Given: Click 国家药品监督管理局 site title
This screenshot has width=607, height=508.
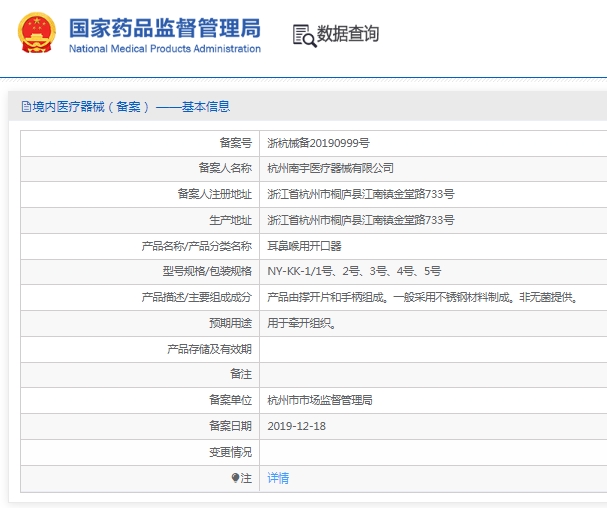Looking at the screenshot, I should 165,28.
